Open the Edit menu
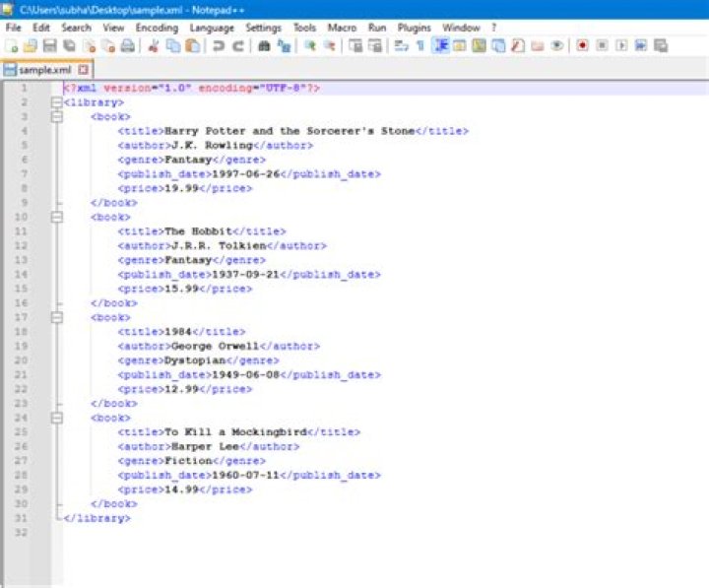Image resolution: width=709 pixels, height=588 pixels. coord(41,28)
